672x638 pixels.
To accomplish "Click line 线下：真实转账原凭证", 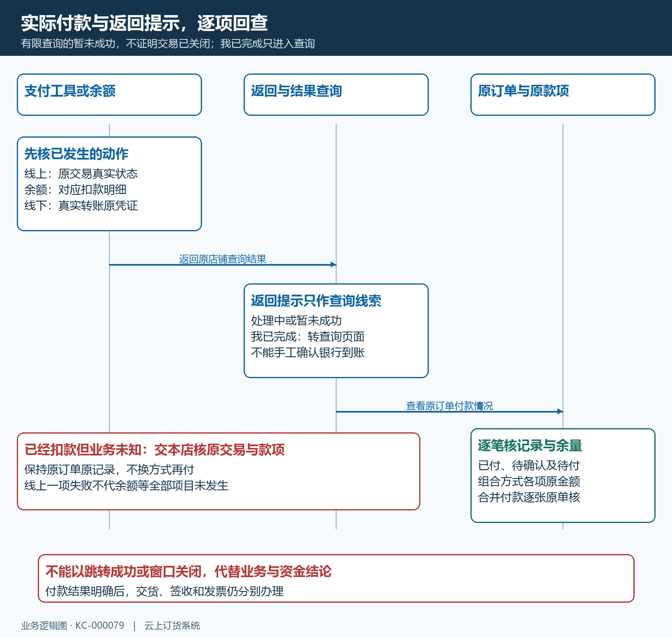I will pos(81,206).
